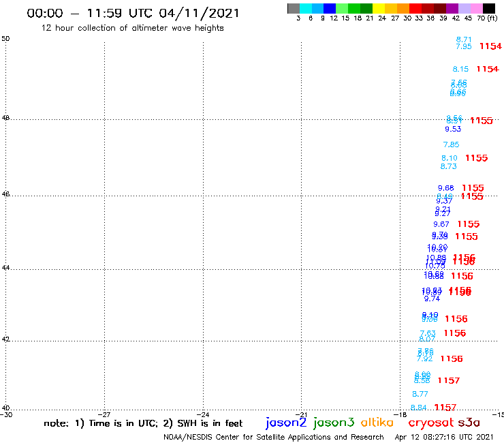Click the latitude axis label 50
The width and height of the screenshot is (504, 443).
point(5,39)
